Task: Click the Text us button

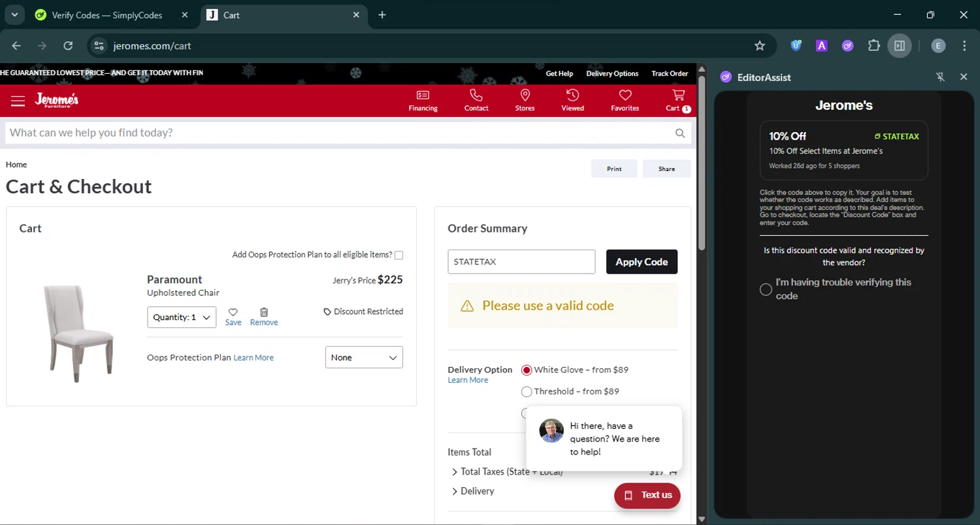Action: click(647, 495)
